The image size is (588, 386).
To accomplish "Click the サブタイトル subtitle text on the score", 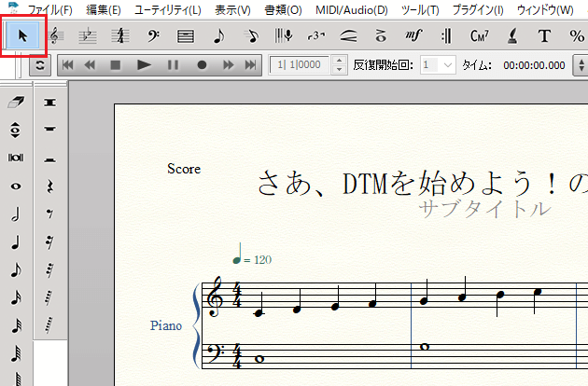I will [485, 209].
